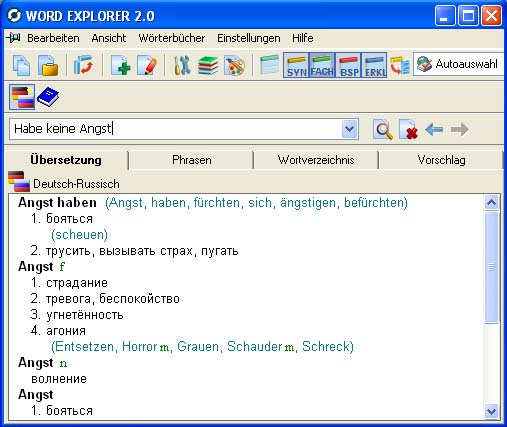The image size is (507, 427).
Task: Minimize the Word Explorer window
Action: tap(445, 16)
